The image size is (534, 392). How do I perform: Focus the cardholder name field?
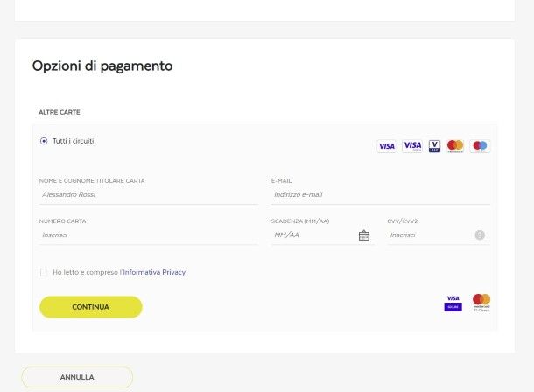(x=147, y=194)
